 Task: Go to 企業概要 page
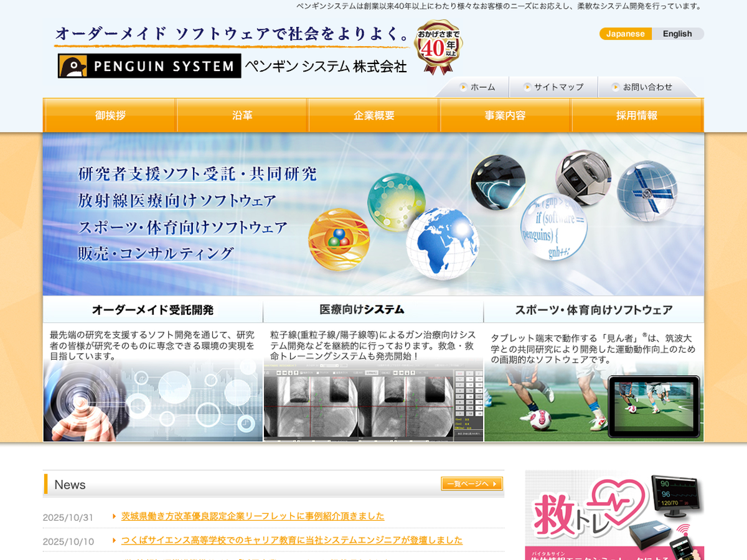(374, 115)
